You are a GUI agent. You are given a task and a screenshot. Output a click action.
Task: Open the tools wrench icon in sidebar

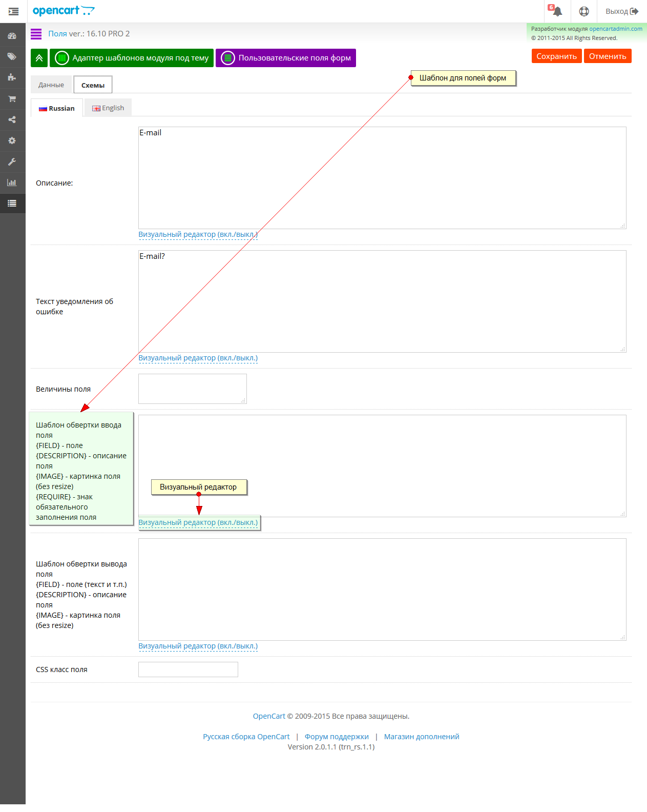pyautogui.click(x=12, y=161)
